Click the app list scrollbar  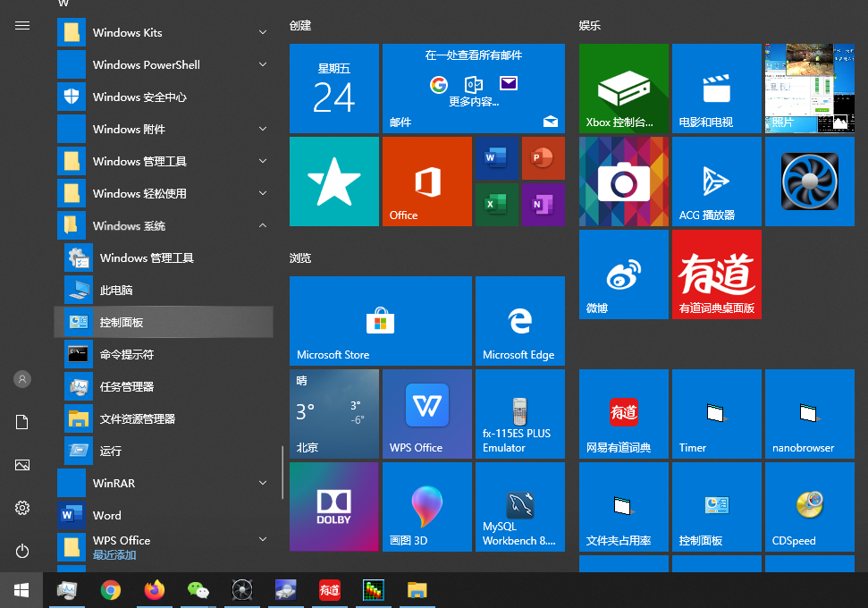pos(282,472)
